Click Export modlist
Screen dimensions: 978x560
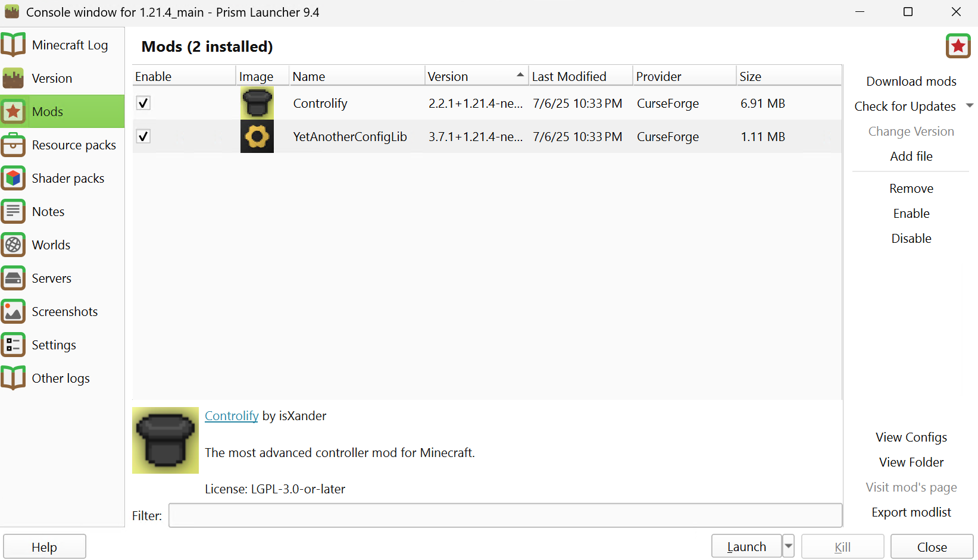coord(911,512)
